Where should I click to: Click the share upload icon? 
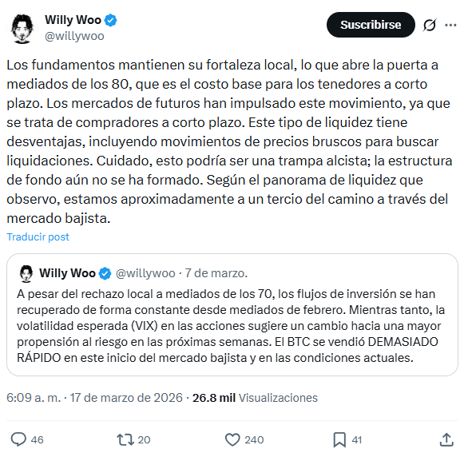446,439
